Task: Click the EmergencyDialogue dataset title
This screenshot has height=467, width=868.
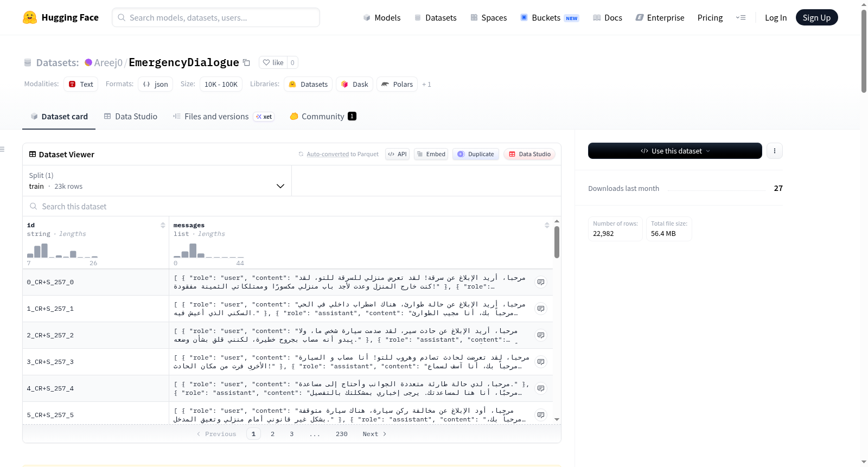Action: click(184, 62)
